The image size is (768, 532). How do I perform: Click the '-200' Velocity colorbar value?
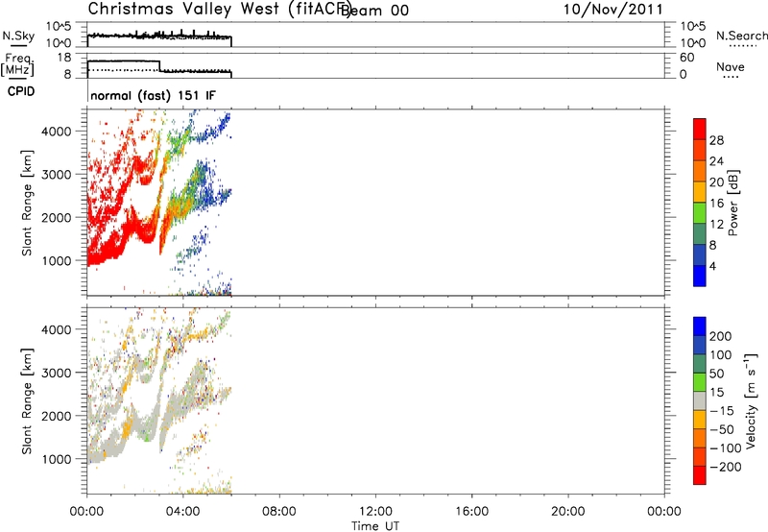[725, 467]
